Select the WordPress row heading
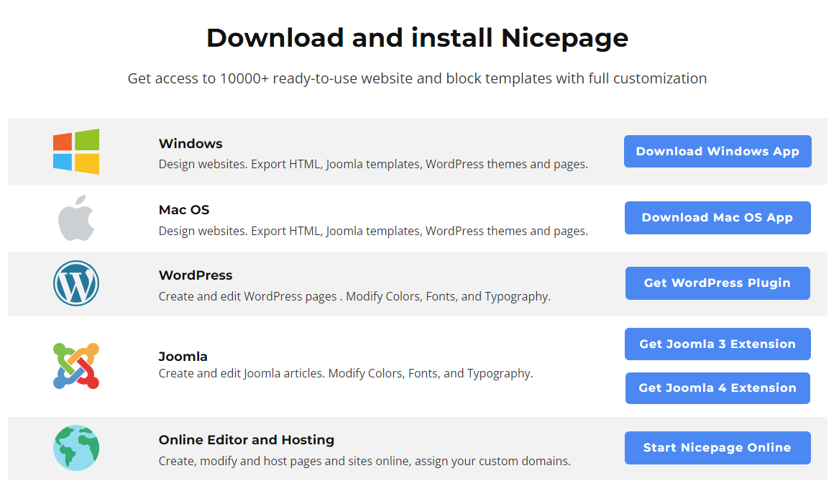The width and height of the screenshot is (839, 504). pos(196,275)
